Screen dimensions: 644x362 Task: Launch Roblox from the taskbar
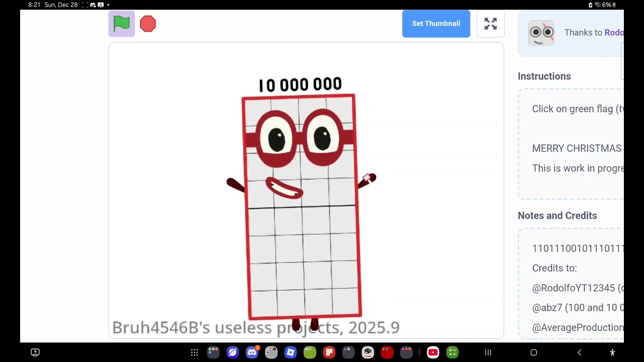tap(290, 352)
